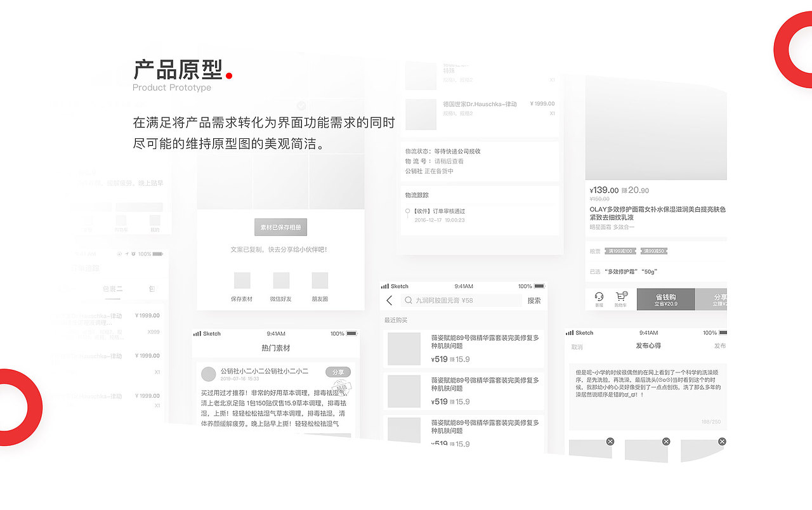Switch to the 热门素材 tab
The width and height of the screenshot is (812, 510).
coord(275,347)
